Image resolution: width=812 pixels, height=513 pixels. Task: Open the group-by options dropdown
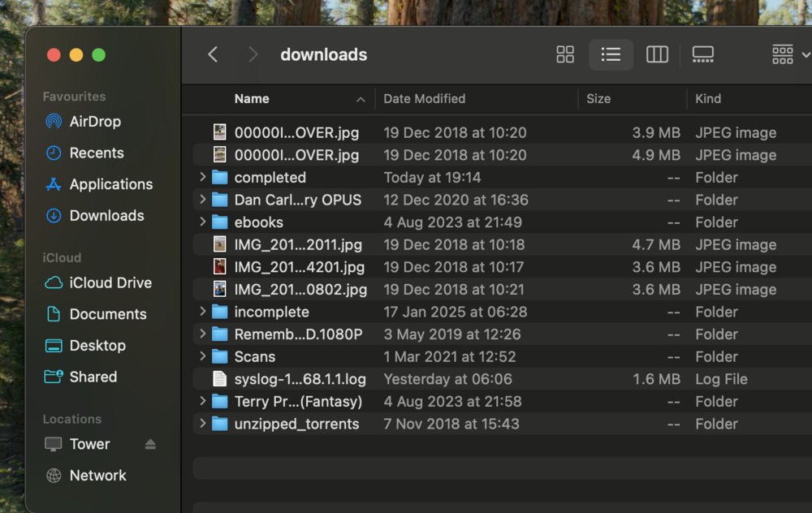790,54
